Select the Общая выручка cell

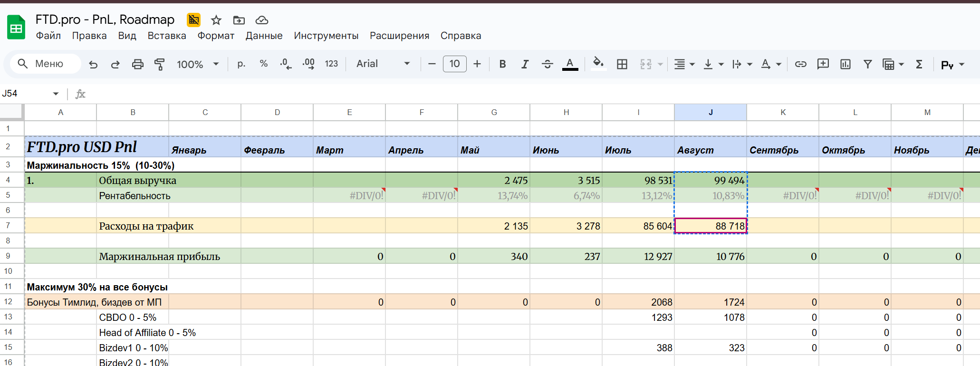pyautogui.click(x=133, y=180)
